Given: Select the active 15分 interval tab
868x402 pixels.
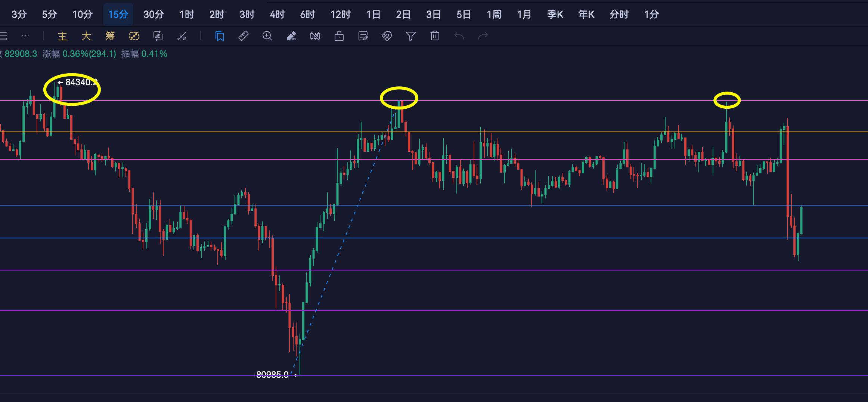Looking at the screenshot, I should point(118,15).
